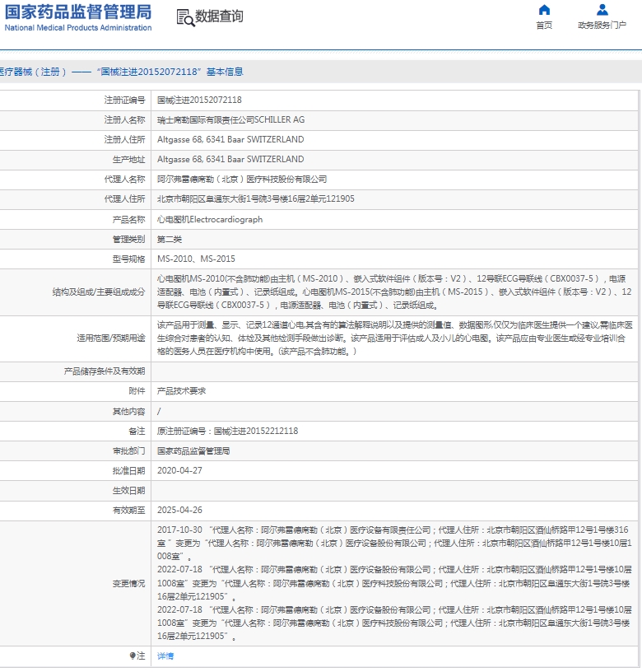This screenshot has width=642, height=672.
Task: Click the 注册人住所 address value
Action: click(x=230, y=140)
